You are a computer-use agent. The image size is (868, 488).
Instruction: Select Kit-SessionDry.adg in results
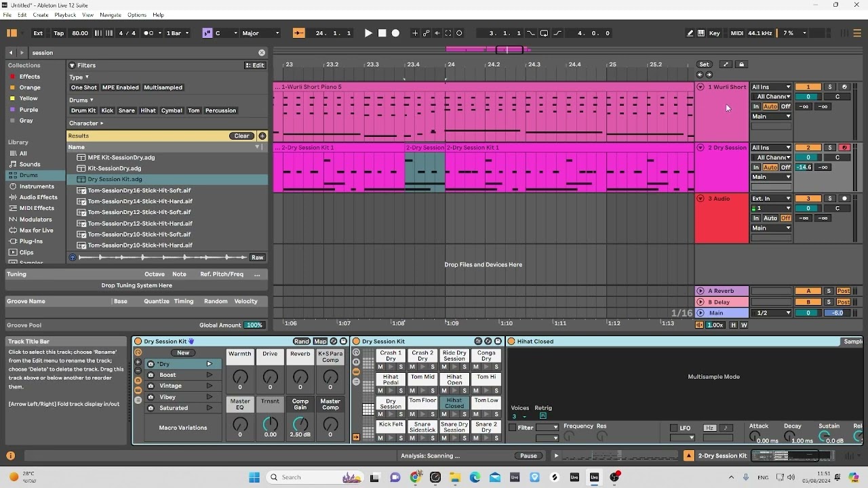(x=115, y=169)
